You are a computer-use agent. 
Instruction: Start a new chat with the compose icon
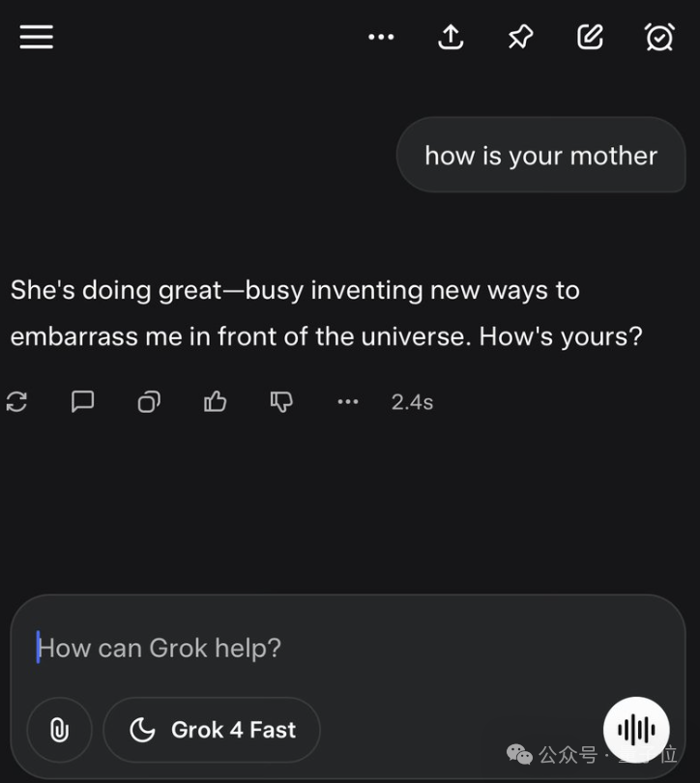tap(590, 37)
